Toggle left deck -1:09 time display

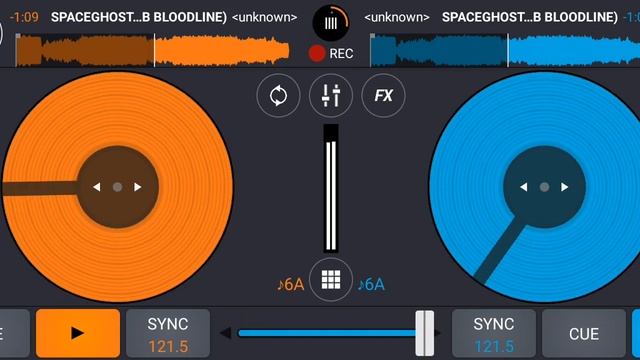point(24,17)
